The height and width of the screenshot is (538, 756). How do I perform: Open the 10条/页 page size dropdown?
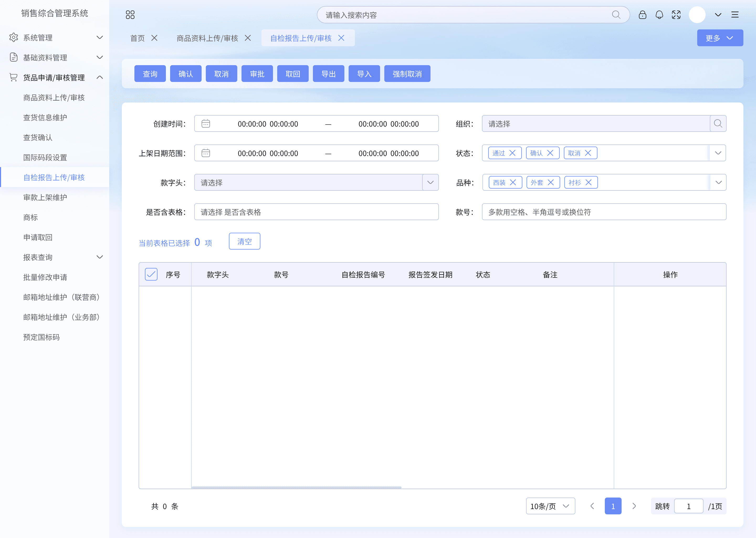(550, 506)
